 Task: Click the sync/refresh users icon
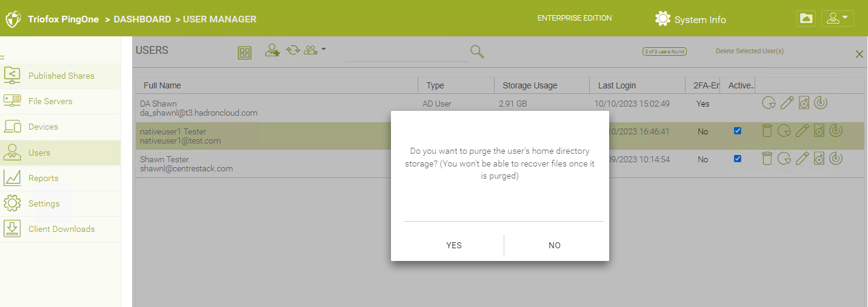coord(293,50)
